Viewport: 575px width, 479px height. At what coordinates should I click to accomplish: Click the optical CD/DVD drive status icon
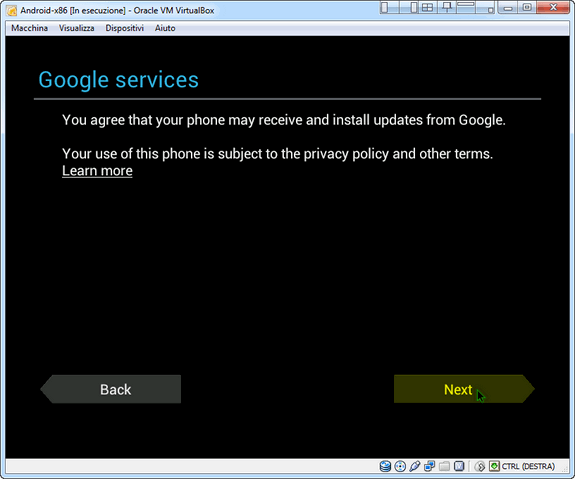pyautogui.click(x=400, y=466)
